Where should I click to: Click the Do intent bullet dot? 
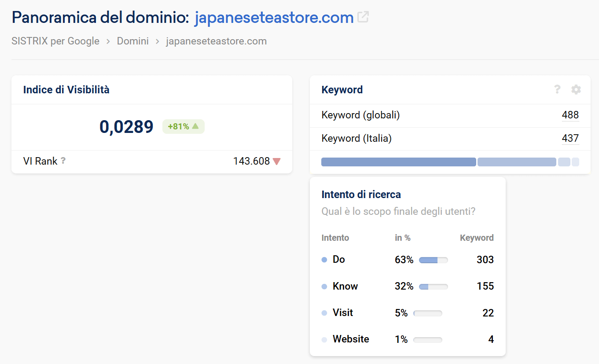[x=324, y=260]
